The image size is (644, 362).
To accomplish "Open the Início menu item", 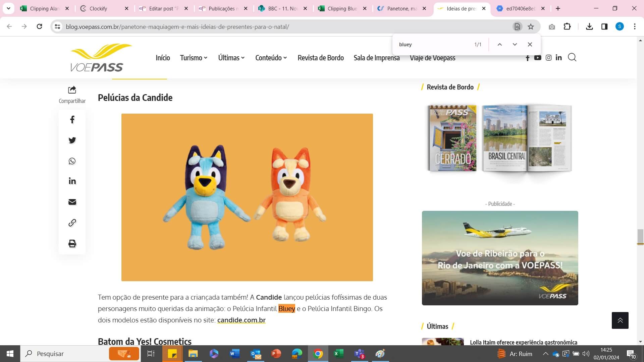I will tap(163, 58).
